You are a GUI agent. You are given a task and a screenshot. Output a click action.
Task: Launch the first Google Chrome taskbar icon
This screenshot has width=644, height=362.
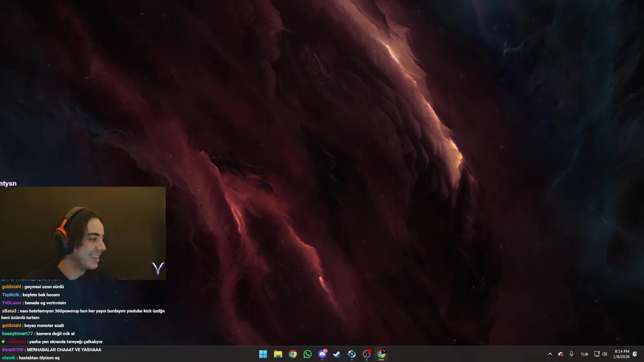(x=293, y=354)
